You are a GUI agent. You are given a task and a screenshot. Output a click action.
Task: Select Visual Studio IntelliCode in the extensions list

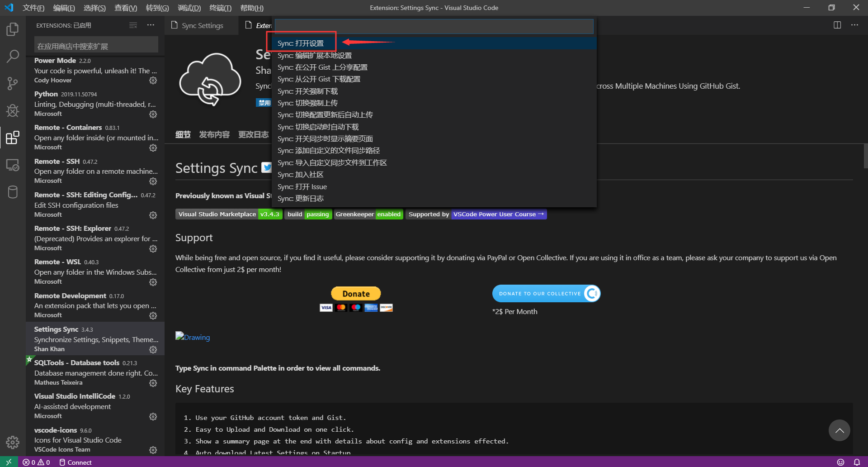coord(95,406)
